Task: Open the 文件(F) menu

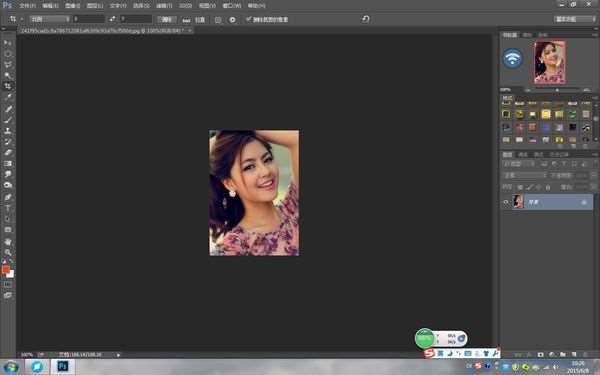Action: click(x=27, y=6)
